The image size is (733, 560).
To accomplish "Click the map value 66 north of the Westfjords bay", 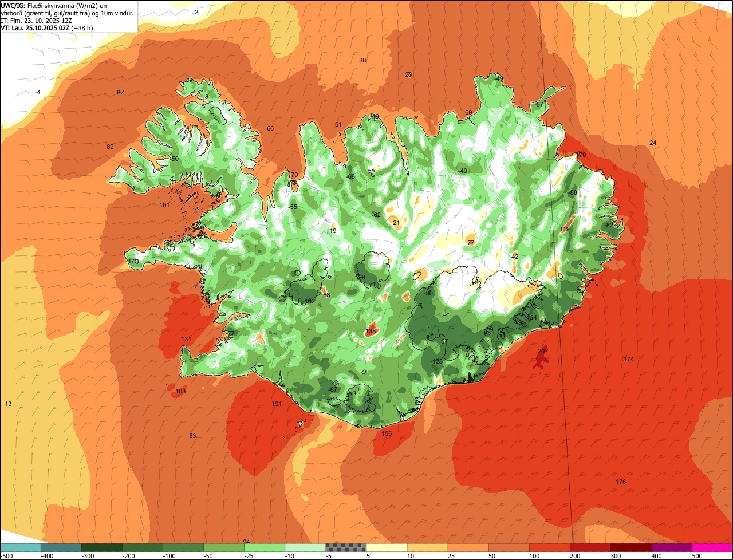I will click(x=270, y=128).
